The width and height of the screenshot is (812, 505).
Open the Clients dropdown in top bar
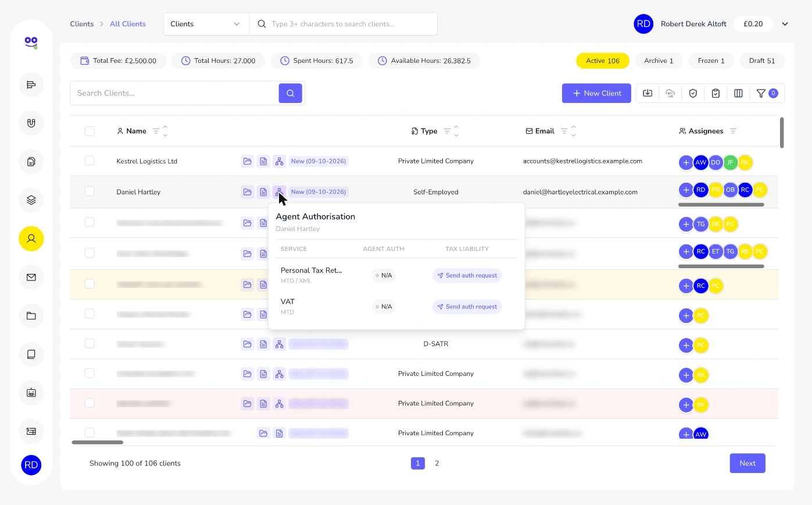point(206,24)
